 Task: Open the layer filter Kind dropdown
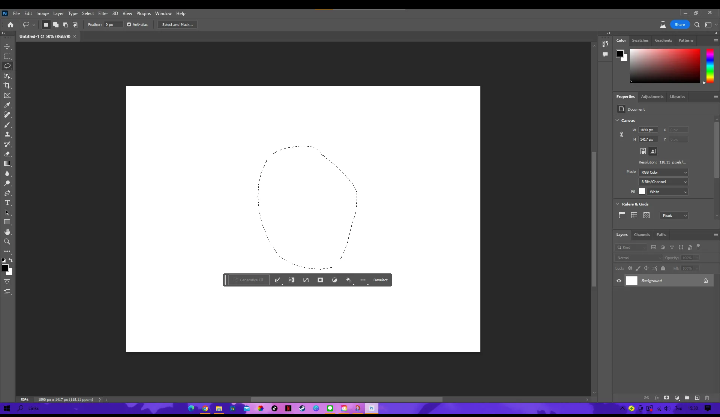[631, 248]
